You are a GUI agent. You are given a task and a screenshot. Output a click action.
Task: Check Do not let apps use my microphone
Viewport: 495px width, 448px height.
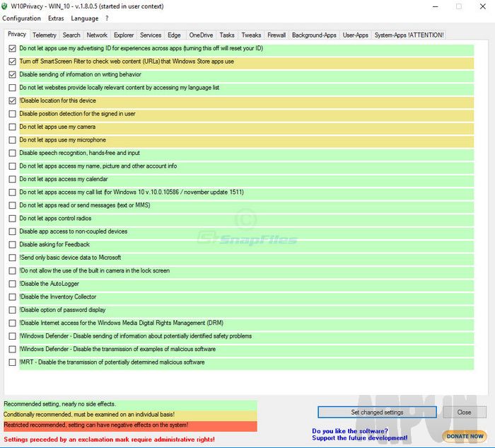tap(12, 140)
